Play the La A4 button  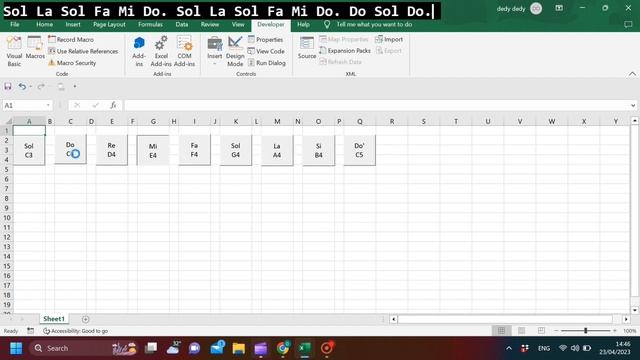coord(277,151)
